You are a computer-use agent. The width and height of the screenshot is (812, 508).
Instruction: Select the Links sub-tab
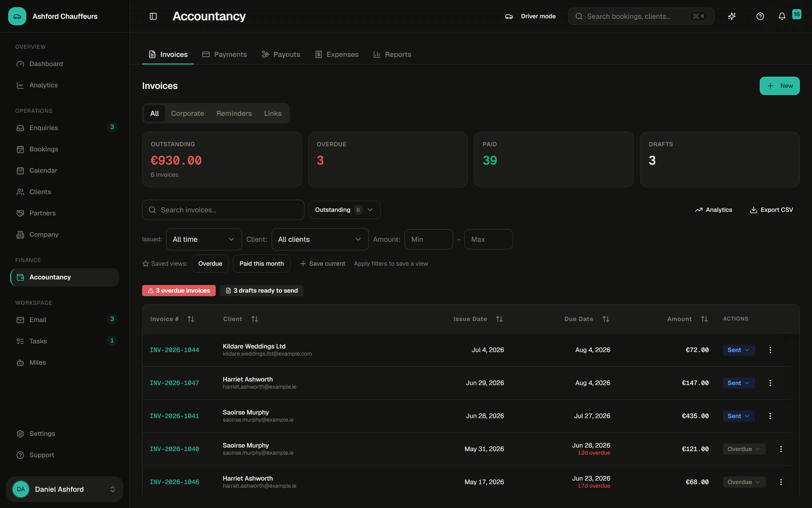(x=273, y=113)
